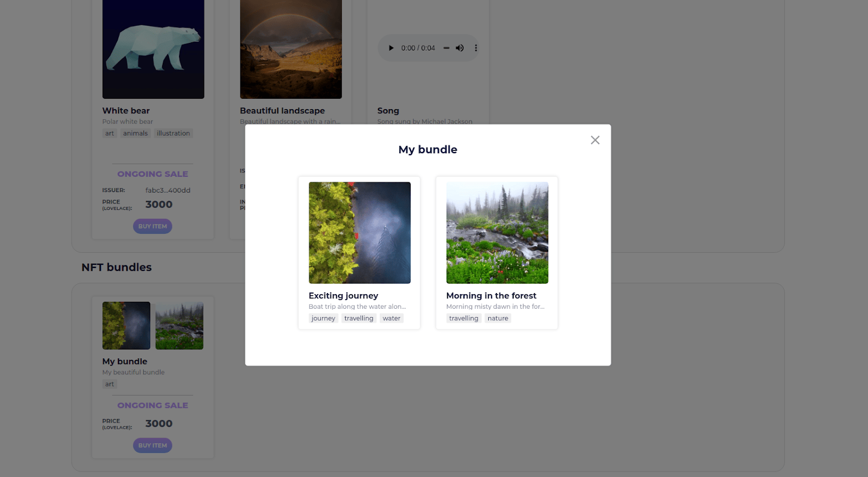Click travelling tag under Exciting journey
The height and width of the screenshot is (477, 868).
tap(359, 319)
